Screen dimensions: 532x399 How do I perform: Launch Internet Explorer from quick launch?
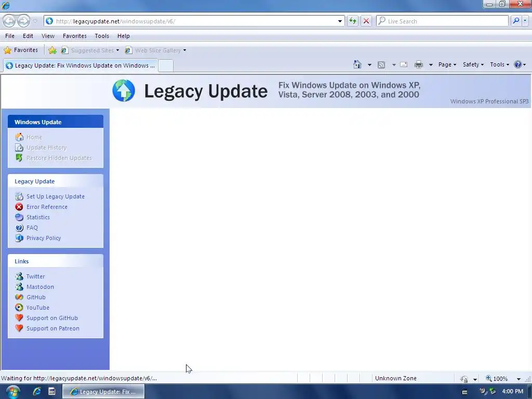(x=37, y=392)
